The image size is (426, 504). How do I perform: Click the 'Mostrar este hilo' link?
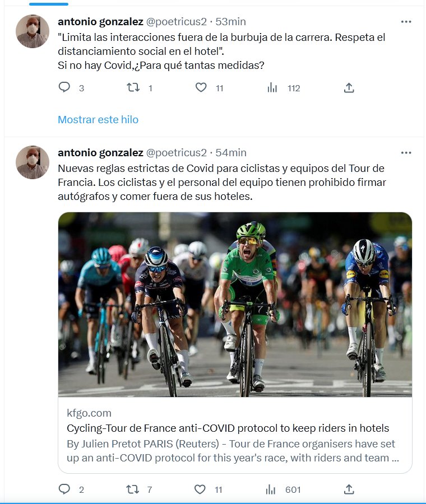click(x=98, y=119)
